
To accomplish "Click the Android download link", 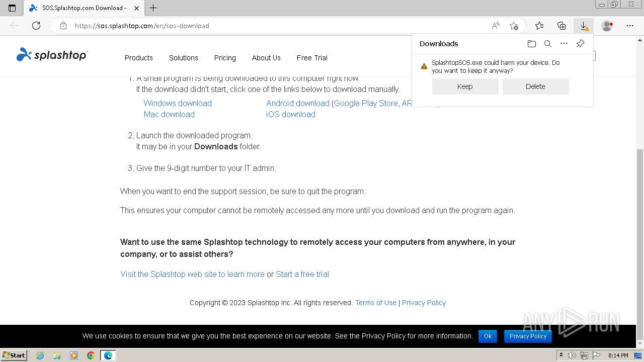I will pyautogui.click(x=298, y=103).
